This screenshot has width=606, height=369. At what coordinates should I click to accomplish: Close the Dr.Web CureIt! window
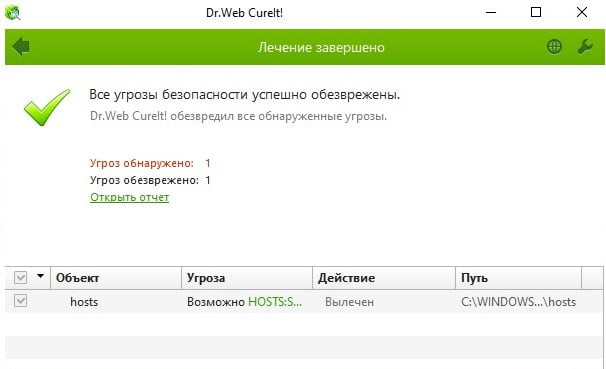[582, 12]
